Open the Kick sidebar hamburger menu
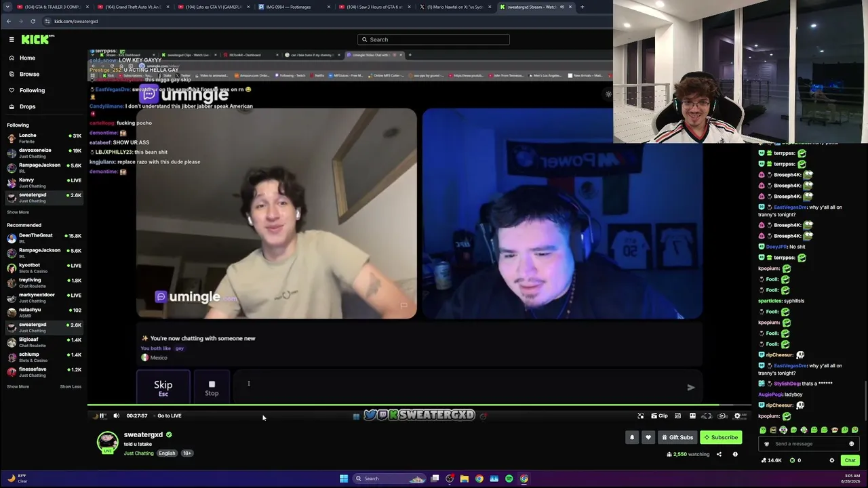The width and height of the screenshot is (868, 488). pos(12,39)
